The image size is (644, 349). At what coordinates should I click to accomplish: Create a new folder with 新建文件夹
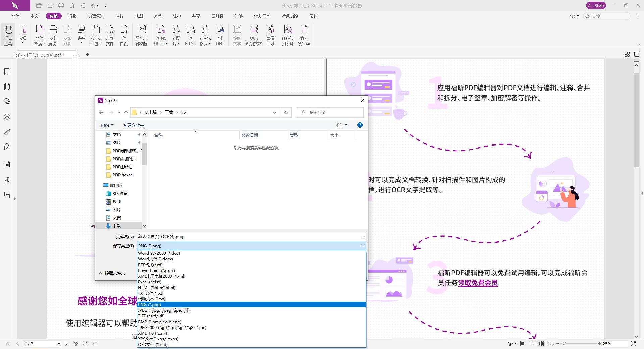click(x=134, y=125)
